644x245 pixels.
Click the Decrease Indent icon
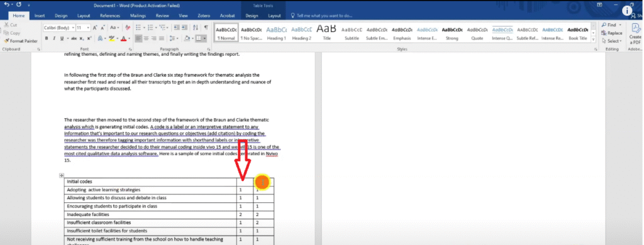(176, 28)
